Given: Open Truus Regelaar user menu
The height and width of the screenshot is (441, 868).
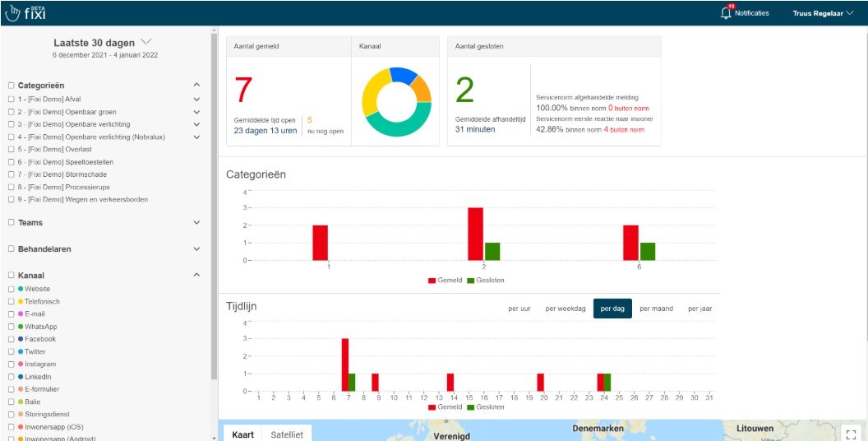Looking at the screenshot, I should (822, 13).
